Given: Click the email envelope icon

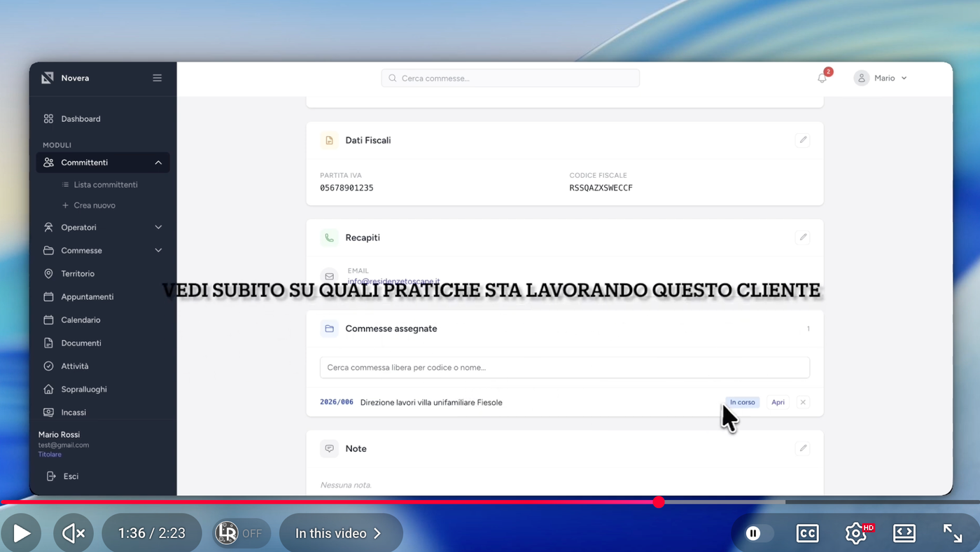Looking at the screenshot, I should (329, 277).
